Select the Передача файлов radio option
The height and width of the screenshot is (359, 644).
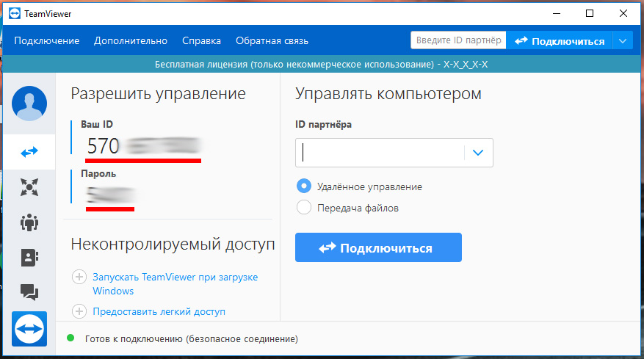point(304,208)
